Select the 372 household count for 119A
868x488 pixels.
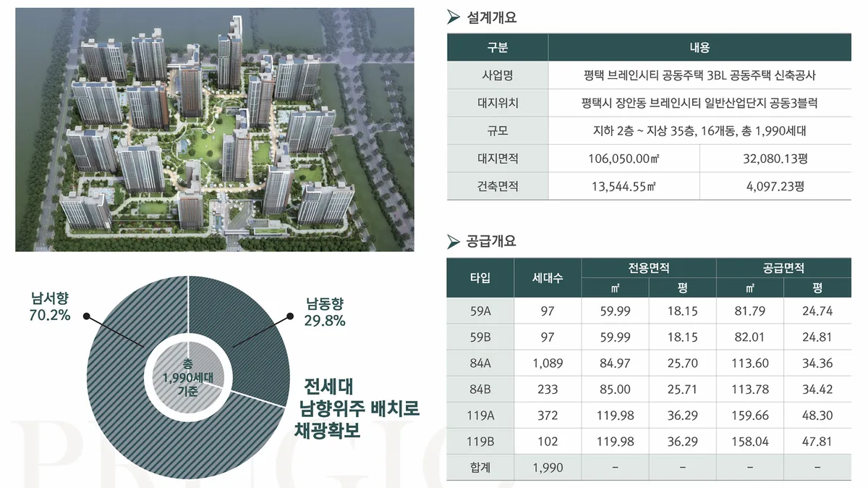coord(548,415)
